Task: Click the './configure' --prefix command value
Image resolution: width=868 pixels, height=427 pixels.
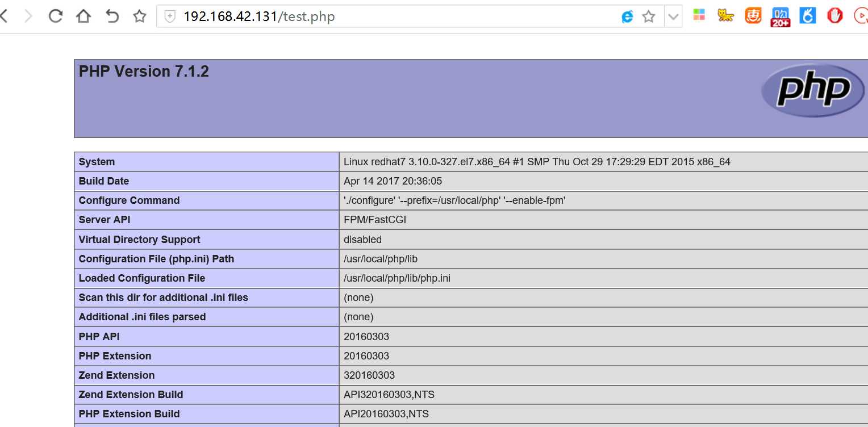Action: tap(454, 200)
